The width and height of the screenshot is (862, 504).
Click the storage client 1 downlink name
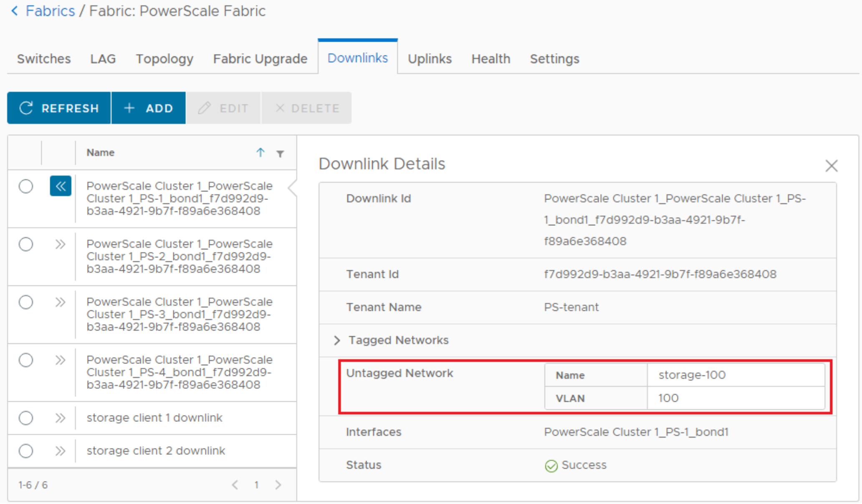[154, 418]
